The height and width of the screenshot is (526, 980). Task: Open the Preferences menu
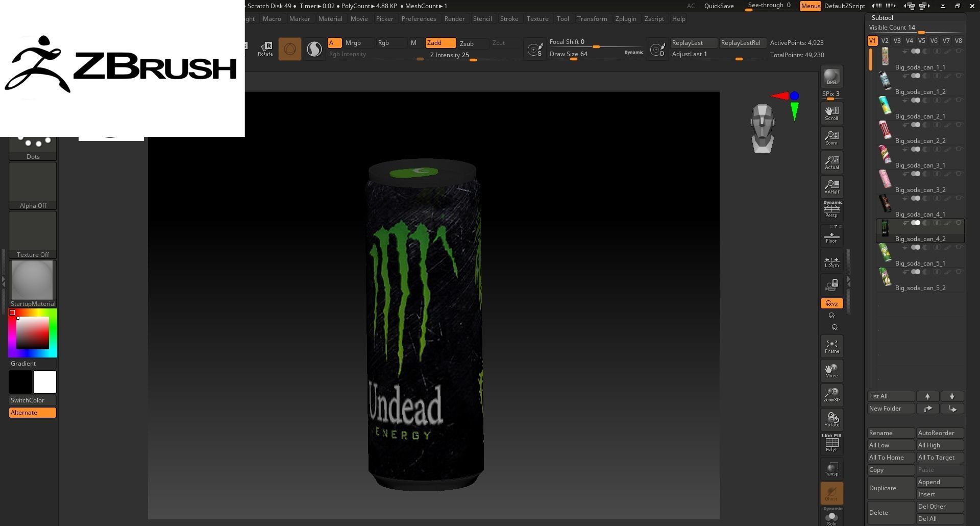419,19
